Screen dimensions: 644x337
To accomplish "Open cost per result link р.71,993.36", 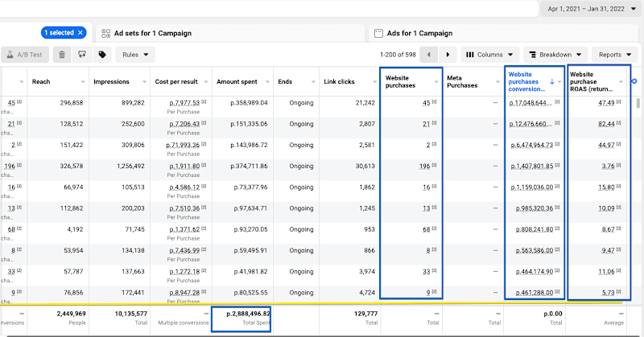I will (183, 146).
